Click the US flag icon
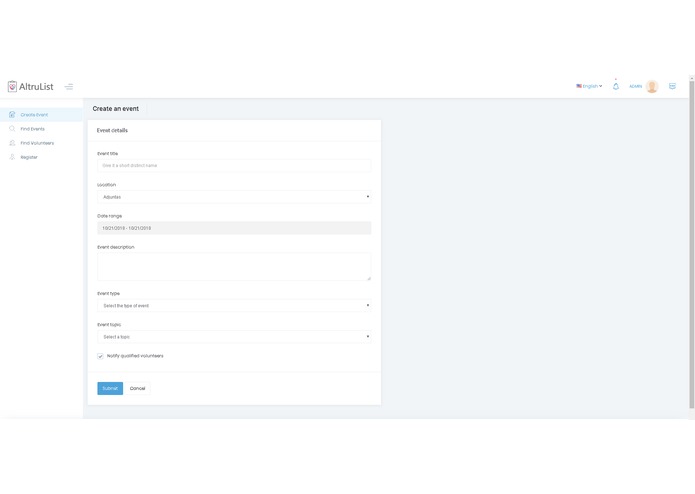This screenshot has width=695, height=494. (579, 86)
